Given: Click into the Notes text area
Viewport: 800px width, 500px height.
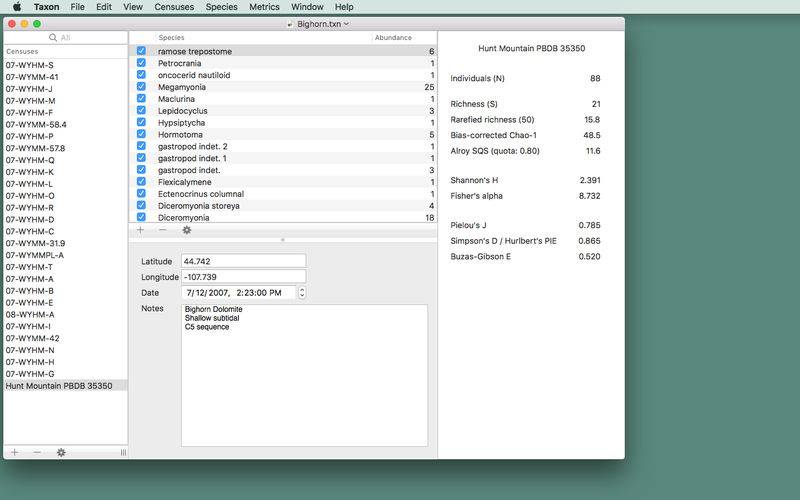Looking at the screenshot, I should coord(305,376).
